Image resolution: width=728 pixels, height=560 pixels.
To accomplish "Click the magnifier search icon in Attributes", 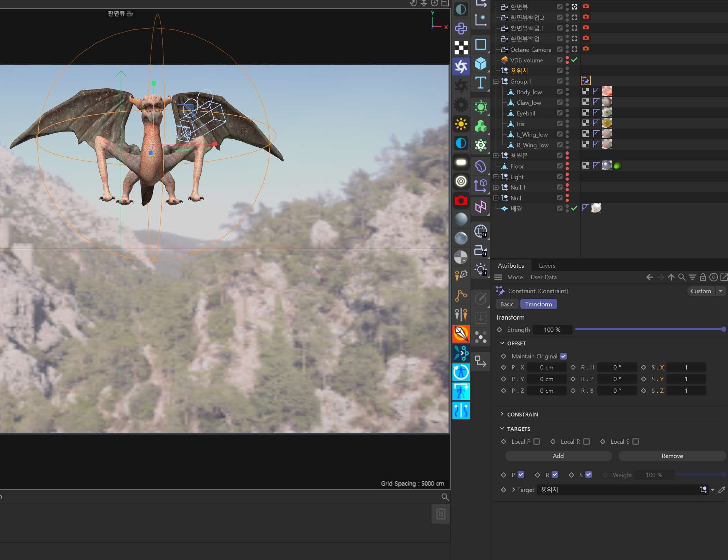I will pyautogui.click(x=682, y=277).
